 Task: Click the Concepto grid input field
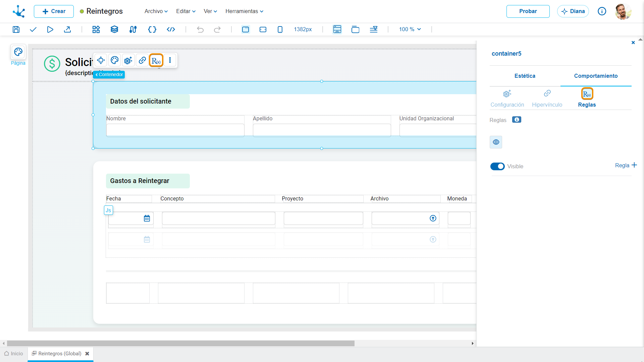pyautogui.click(x=219, y=219)
